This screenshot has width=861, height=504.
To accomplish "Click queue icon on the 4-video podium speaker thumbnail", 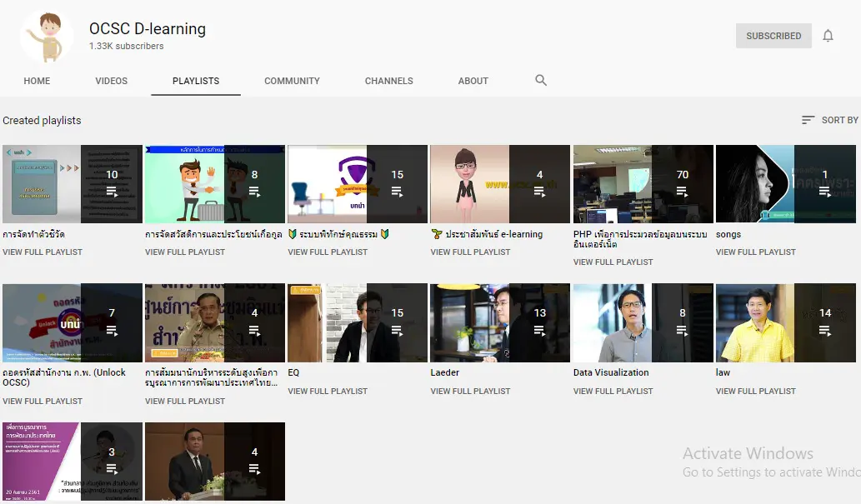I will (254, 469).
